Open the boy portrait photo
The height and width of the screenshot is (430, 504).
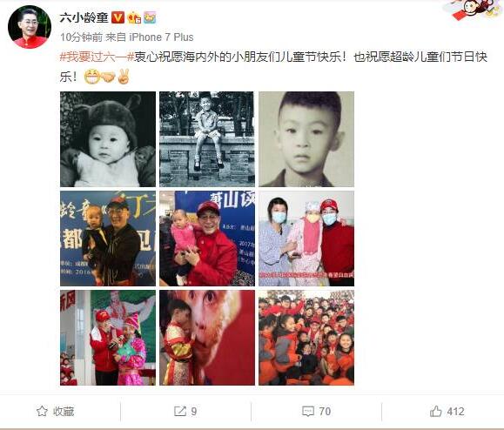306,139
